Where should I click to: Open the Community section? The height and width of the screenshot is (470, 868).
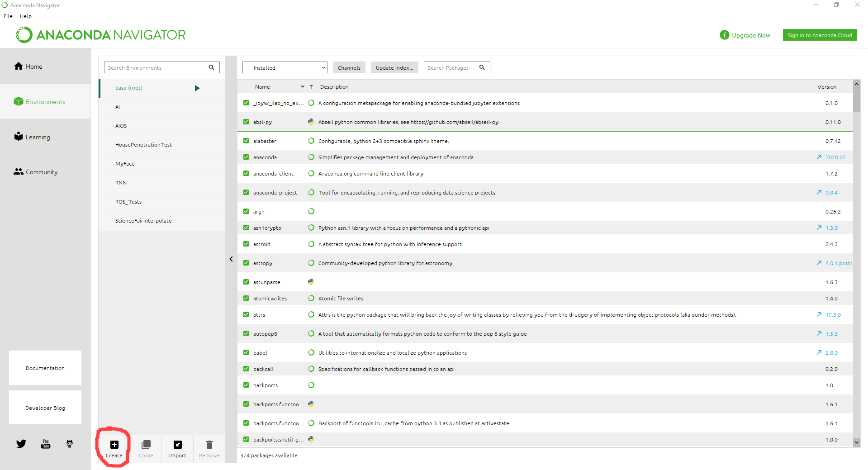point(41,171)
